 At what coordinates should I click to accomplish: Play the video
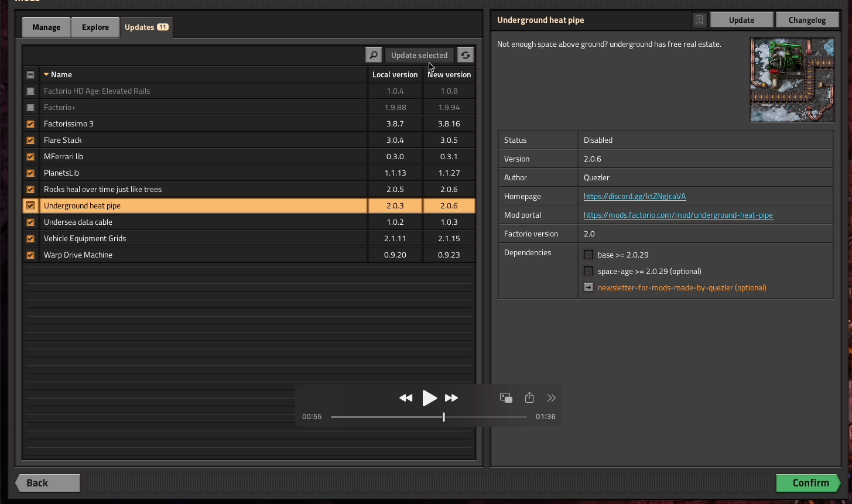click(x=429, y=398)
